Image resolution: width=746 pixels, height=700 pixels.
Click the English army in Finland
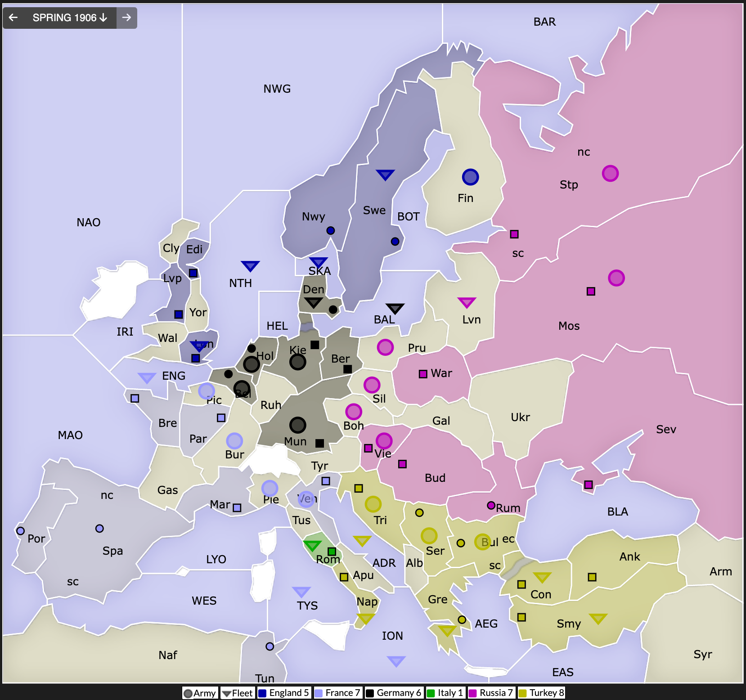tap(470, 177)
